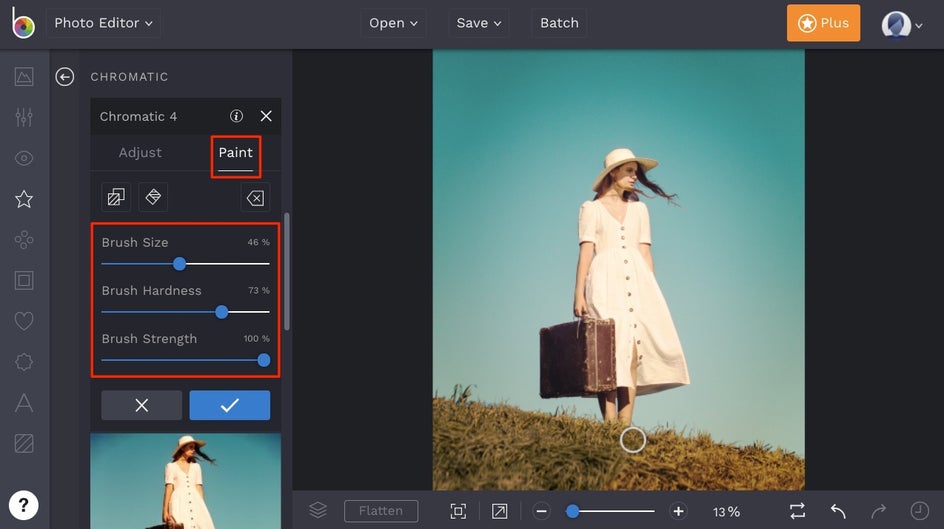This screenshot has height=529, width=944.
Task: Close the Chromatic 4 panel
Action: point(266,116)
